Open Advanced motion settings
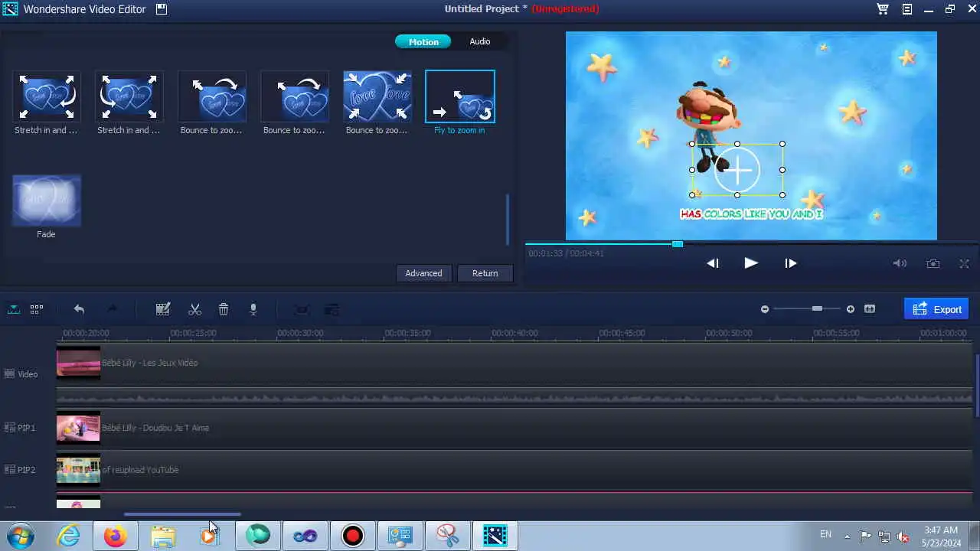This screenshot has height=551, width=980. coord(423,273)
